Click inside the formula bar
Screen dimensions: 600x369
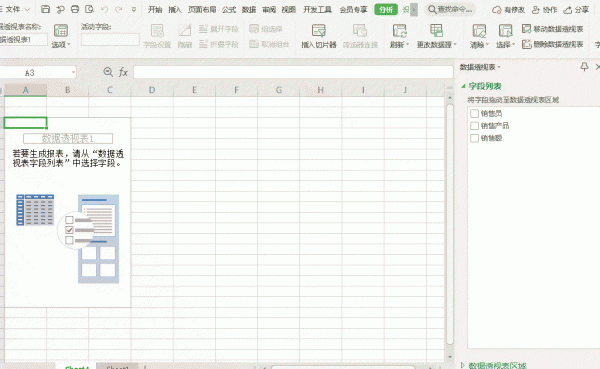(x=293, y=72)
